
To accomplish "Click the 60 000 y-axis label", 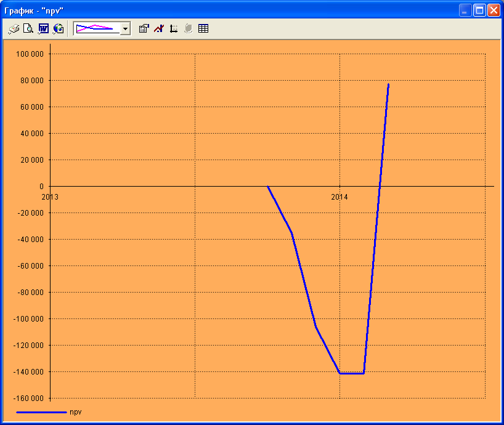I will [x=32, y=107].
